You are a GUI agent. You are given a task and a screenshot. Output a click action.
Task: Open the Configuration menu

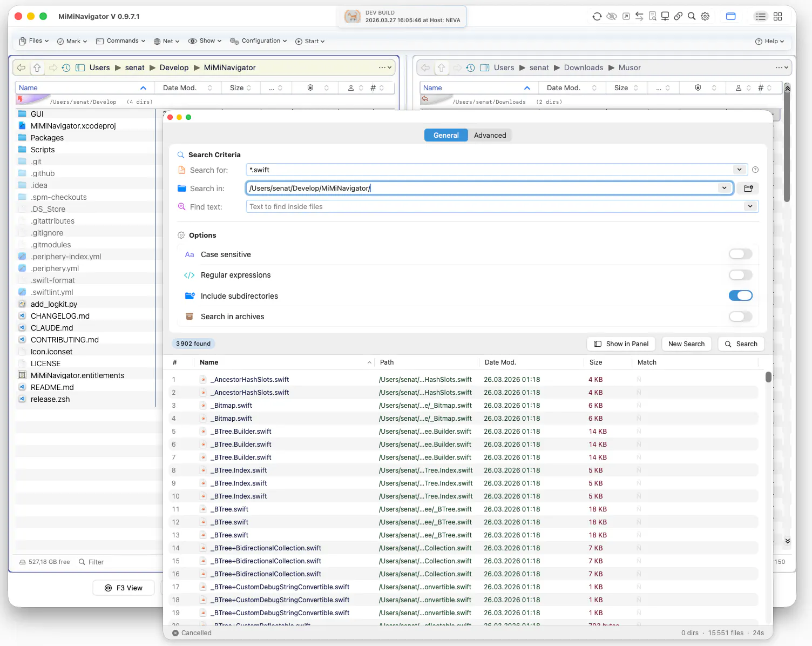pyautogui.click(x=259, y=41)
